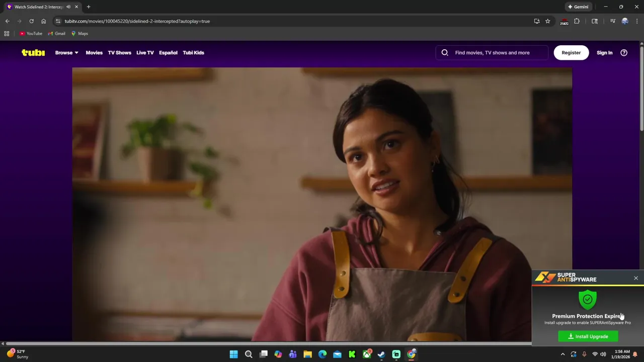Close the Watch Sidelined 2 tab
The width and height of the screenshot is (644, 362).
77,7
